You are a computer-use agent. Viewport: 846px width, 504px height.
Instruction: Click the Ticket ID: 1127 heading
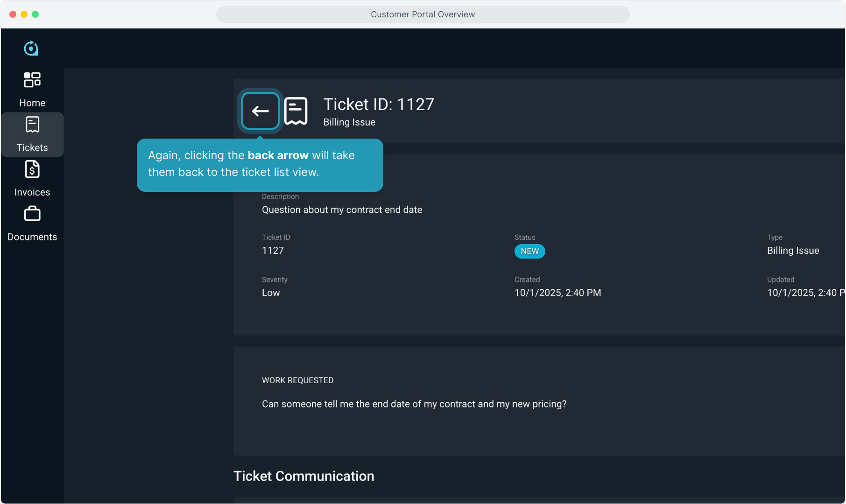click(x=379, y=105)
